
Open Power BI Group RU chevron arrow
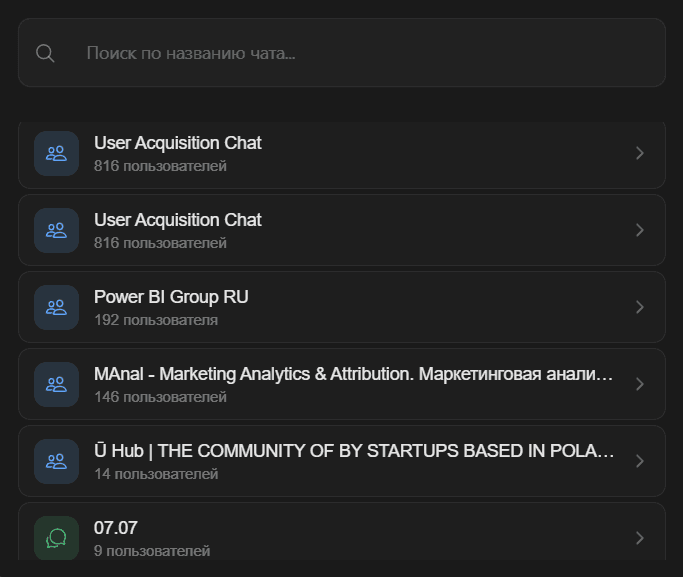(x=639, y=307)
